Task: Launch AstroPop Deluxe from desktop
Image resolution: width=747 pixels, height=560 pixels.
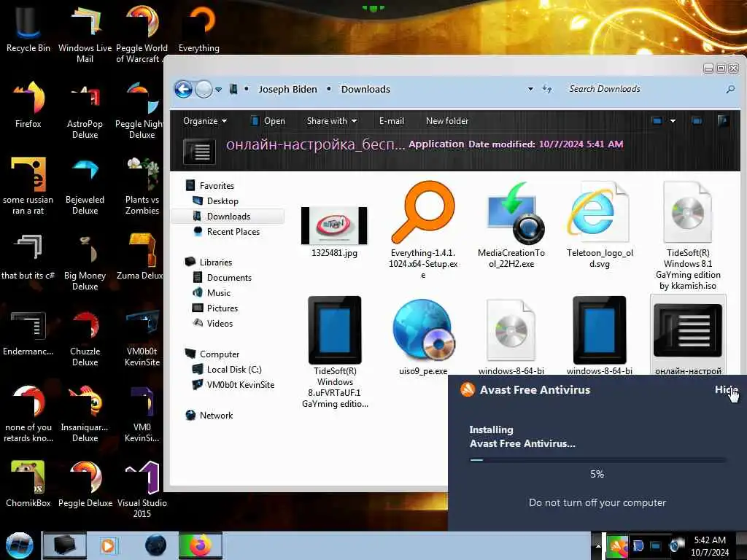Action: (x=85, y=110)
